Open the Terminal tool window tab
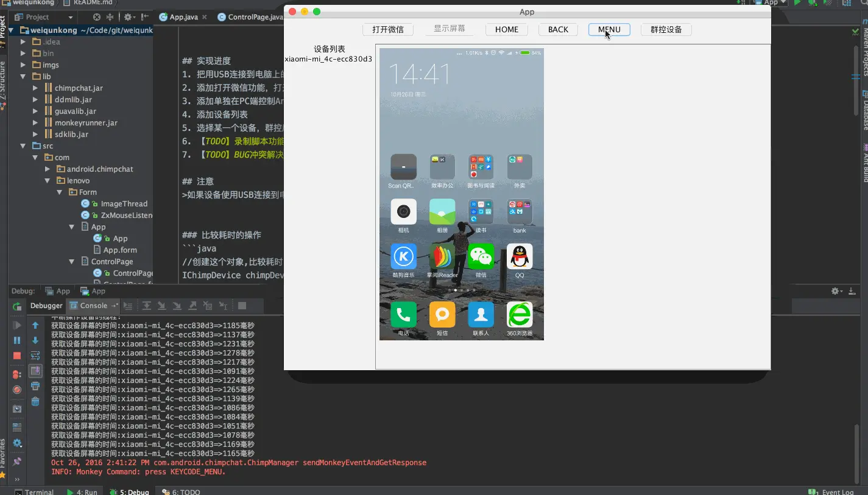The height and width of the screenshot is (495, 868). point(34,491)
